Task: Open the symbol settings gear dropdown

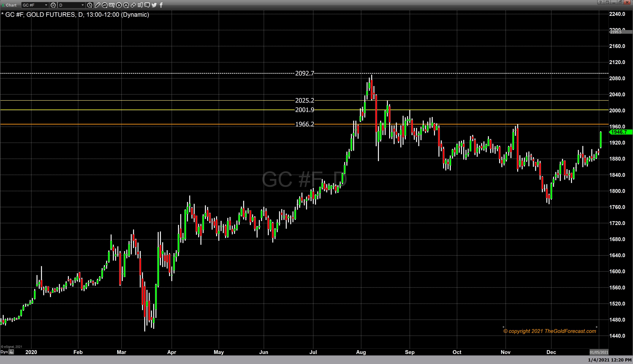Action: pyautogui.click(x=53, y=5)
